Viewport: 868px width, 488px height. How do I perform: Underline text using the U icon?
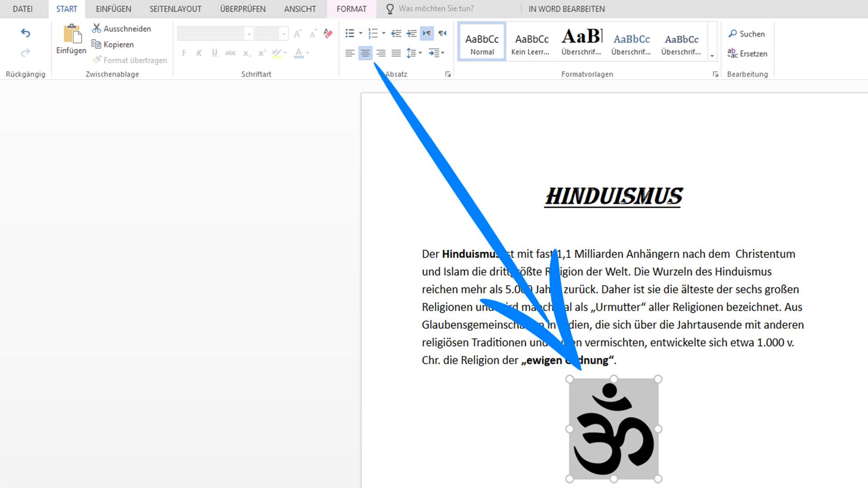214,53
